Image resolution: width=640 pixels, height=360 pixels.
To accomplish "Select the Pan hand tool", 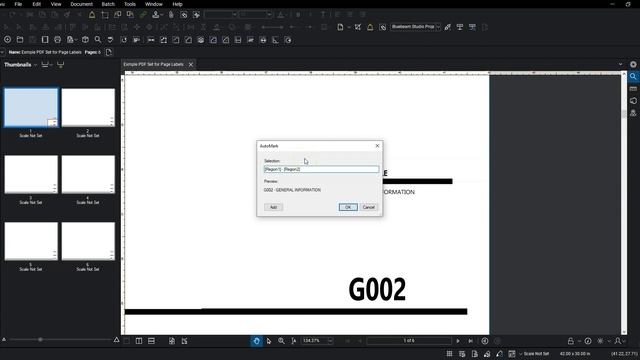I will coord(256,341).
